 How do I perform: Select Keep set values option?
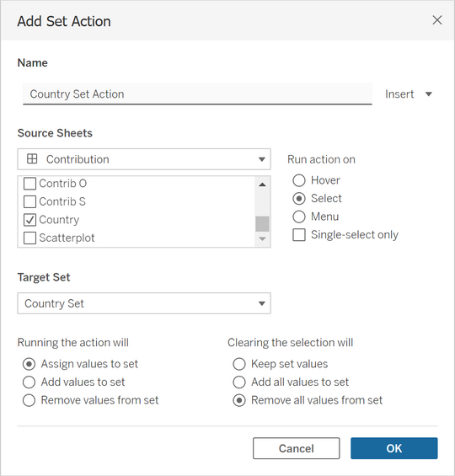click(239, 364)
